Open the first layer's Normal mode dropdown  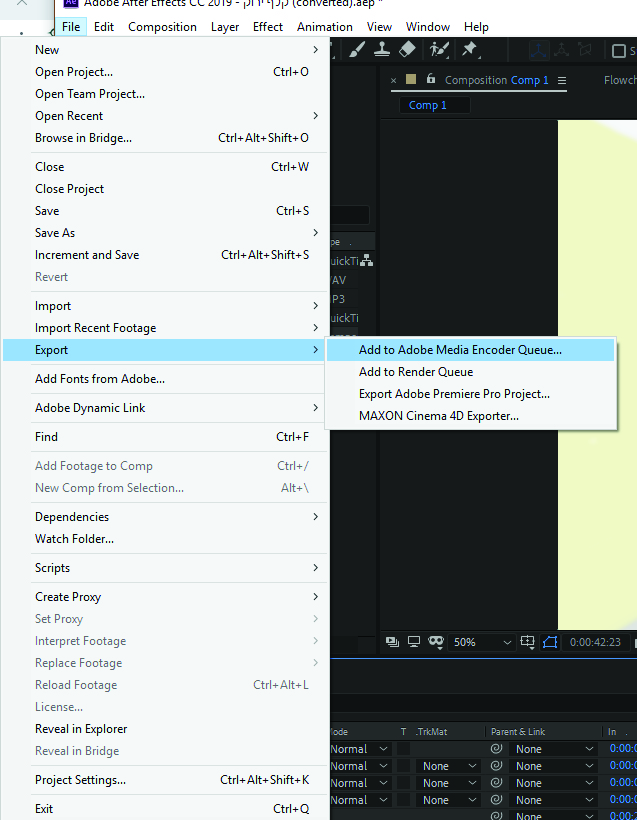tap(360, 749)
